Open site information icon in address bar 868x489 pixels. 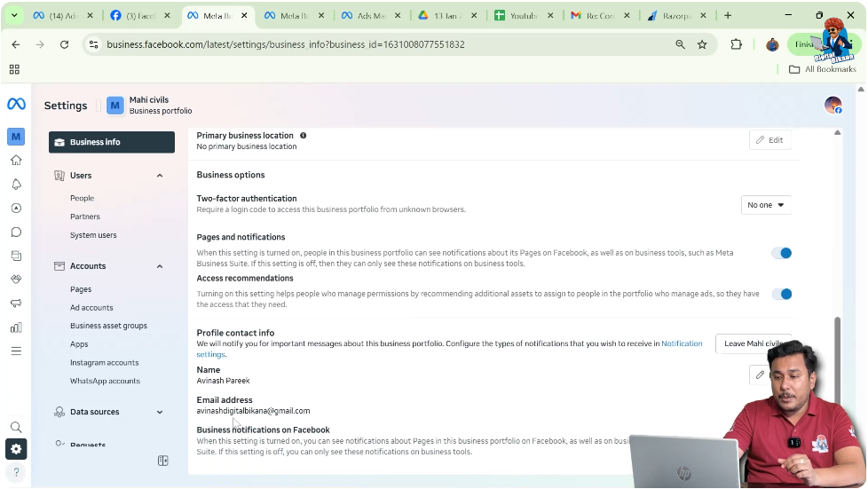93,44
